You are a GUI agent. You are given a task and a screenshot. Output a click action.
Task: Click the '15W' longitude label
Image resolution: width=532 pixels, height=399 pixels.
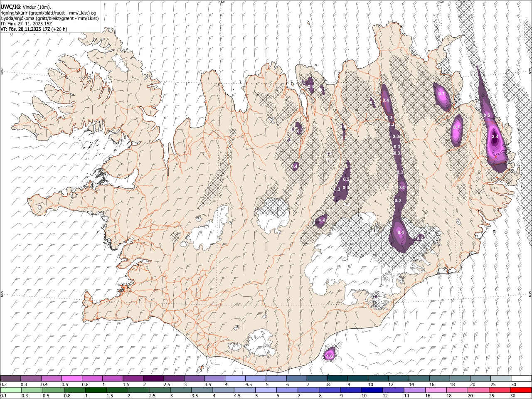click(440, 2)
